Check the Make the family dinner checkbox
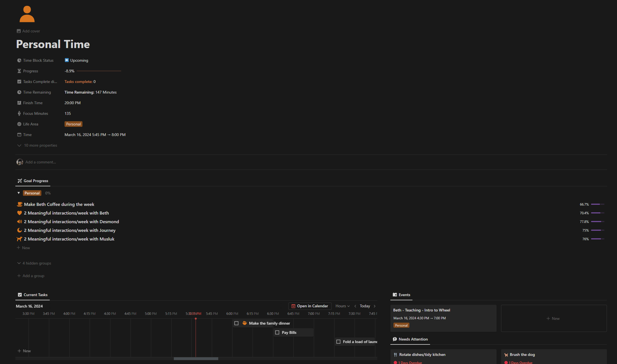617x364 pixels. point(236,323)
